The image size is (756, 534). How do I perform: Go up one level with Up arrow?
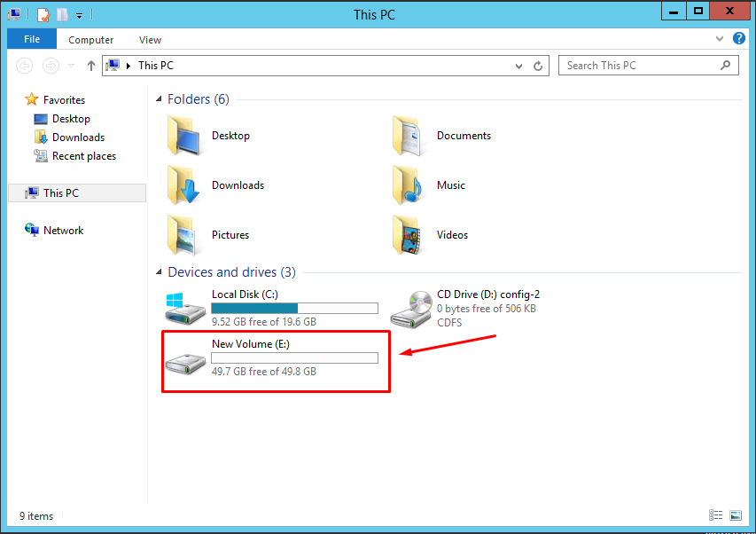(90, 66)
